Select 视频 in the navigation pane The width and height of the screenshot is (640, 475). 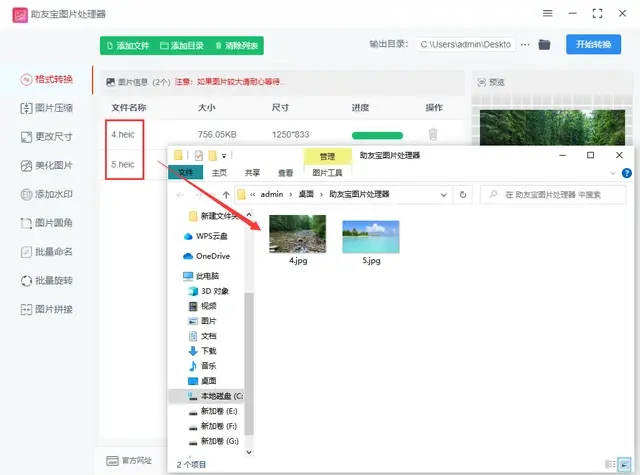coord(202,306)
